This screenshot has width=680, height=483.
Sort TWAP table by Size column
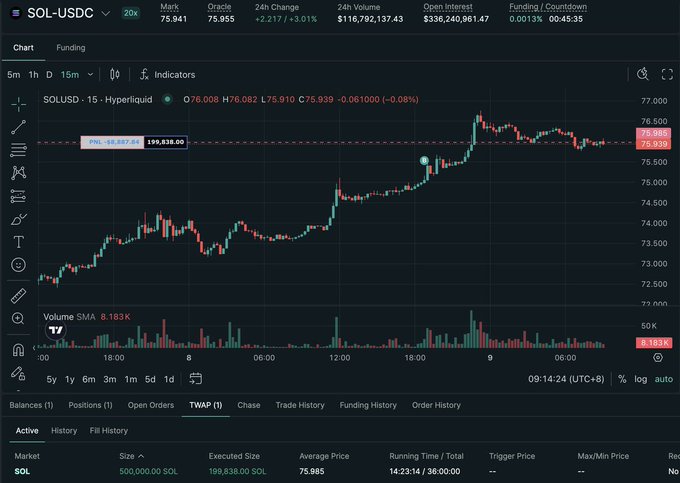click(131, 456)
